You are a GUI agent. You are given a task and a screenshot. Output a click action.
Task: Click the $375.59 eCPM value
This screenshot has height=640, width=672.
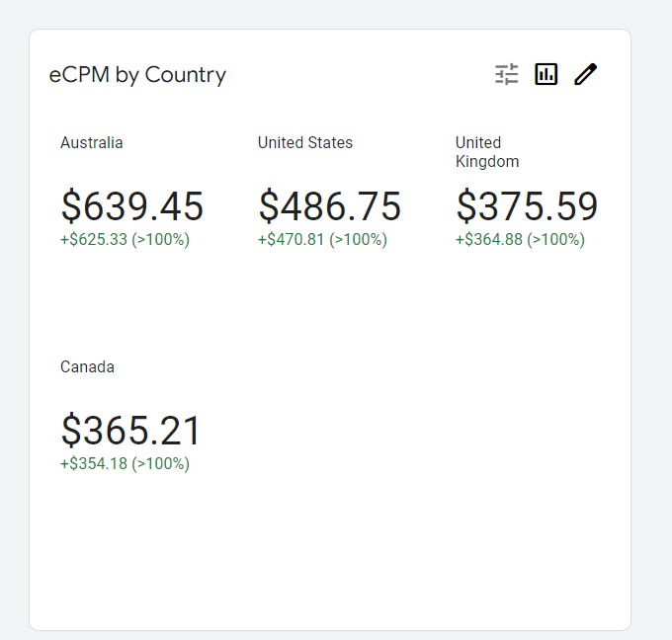coord(527,206)
